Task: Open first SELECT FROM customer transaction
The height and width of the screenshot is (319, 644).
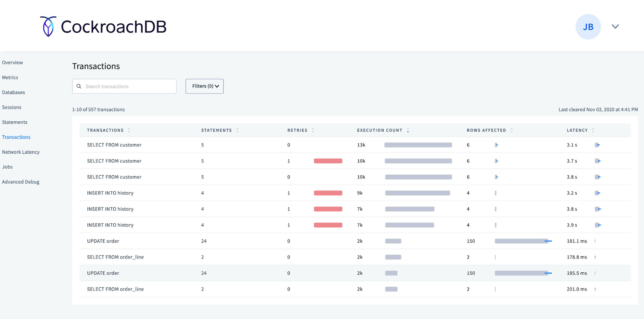Action: [114, 145]
